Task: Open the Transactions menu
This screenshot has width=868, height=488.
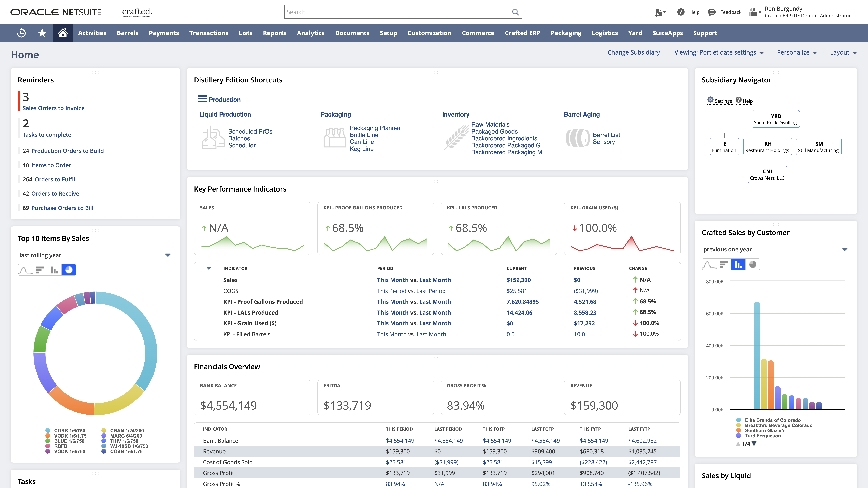Action: coord(209,33)
